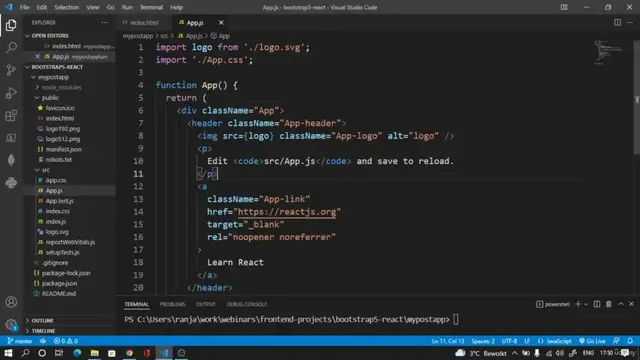This screenshot has width=640, height=360.
Task: Open the Run and Debug view
Action: point(11,93)
